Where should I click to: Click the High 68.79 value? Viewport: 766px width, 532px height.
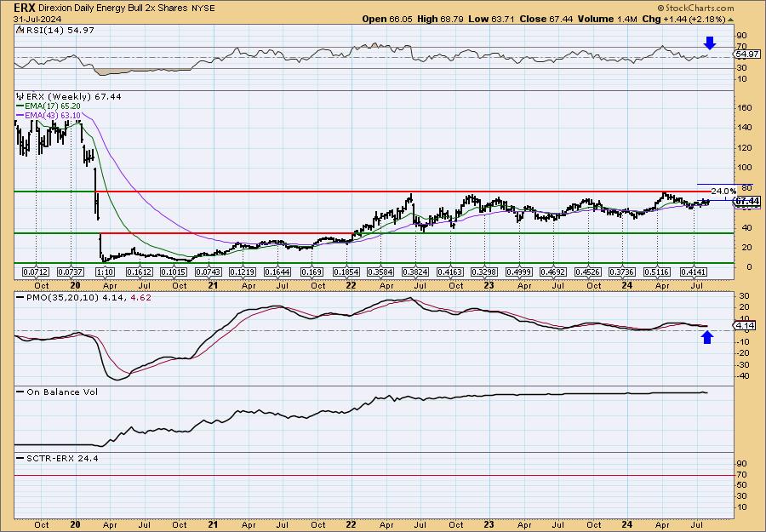[440, 19]
